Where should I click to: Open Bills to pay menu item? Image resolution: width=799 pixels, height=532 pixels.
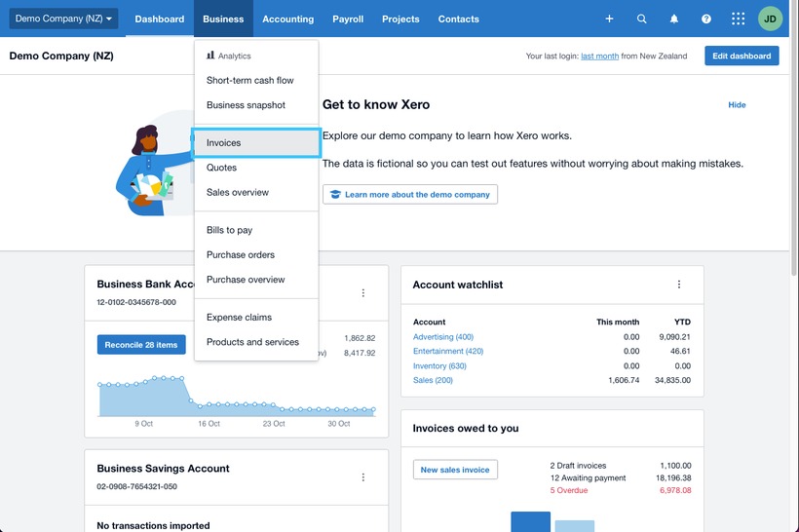(256, 230)
